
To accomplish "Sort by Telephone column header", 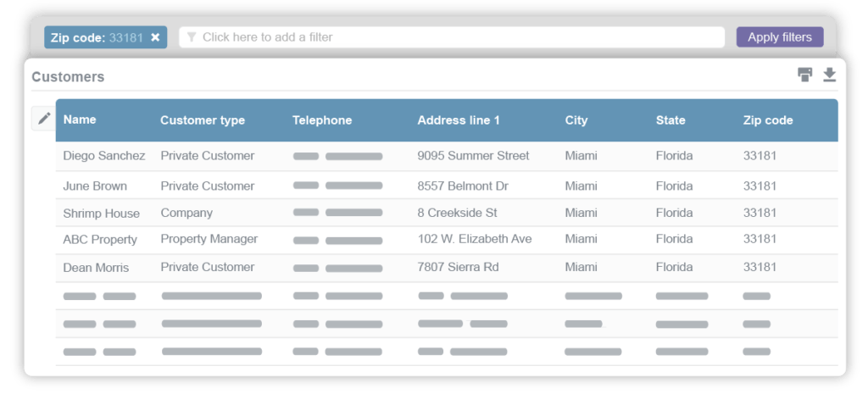I will click(321, 120).
